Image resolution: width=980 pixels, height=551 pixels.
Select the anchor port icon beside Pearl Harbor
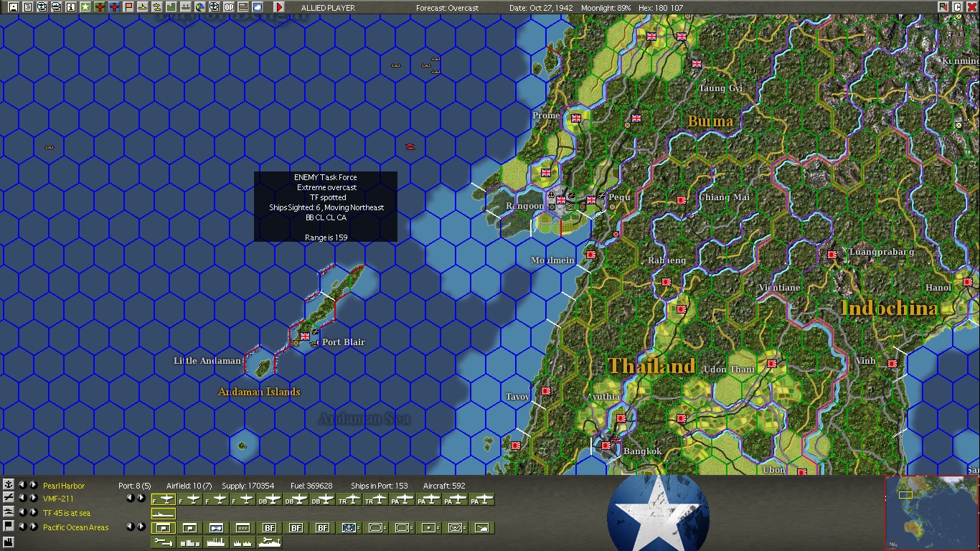click(9, 484)
